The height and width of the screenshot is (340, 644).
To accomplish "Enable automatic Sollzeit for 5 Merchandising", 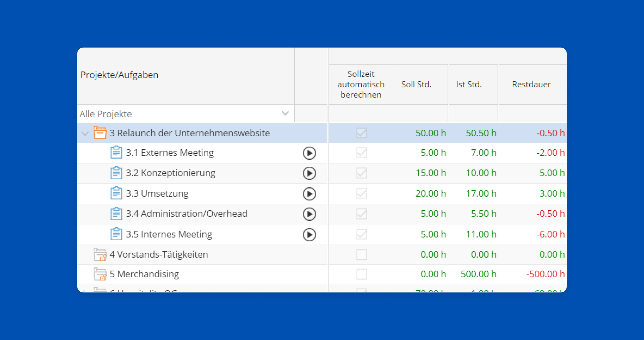I will coord(361,274).
